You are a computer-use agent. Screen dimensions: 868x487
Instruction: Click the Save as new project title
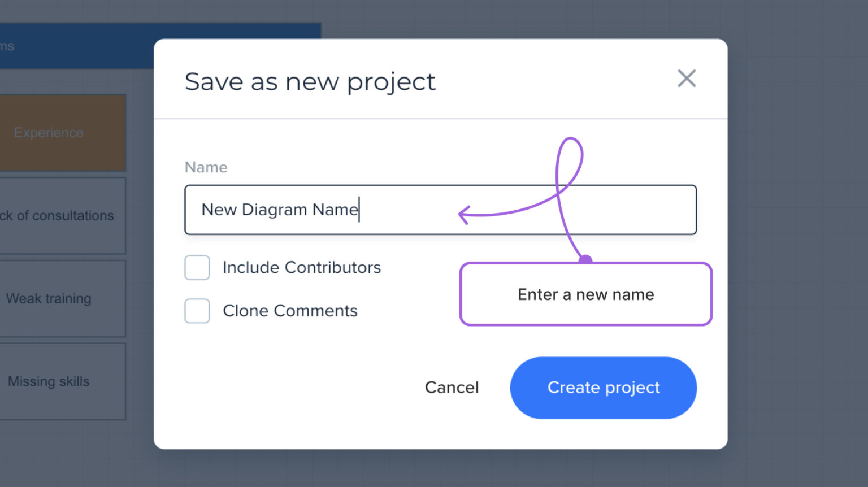coord(310,81)
